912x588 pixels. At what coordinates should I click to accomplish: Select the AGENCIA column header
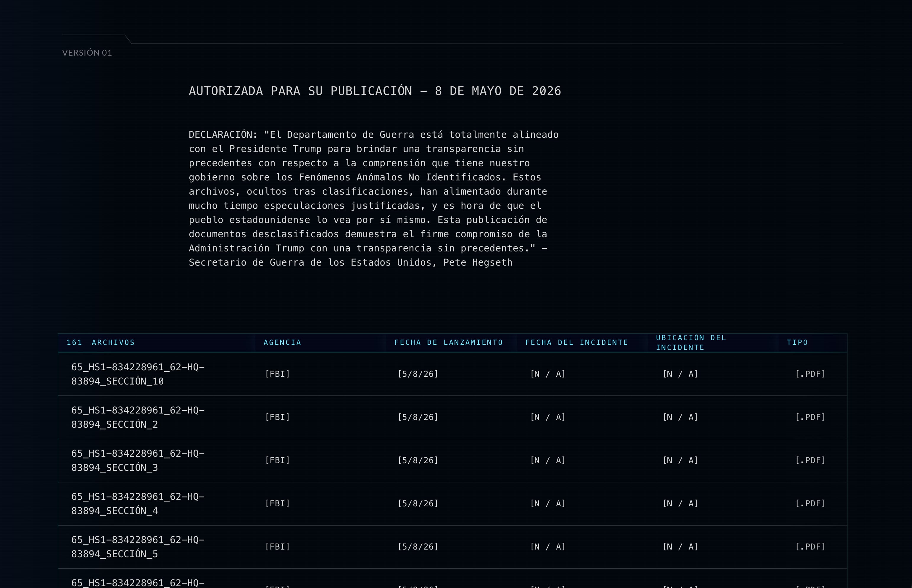click(x=283, y=343)
